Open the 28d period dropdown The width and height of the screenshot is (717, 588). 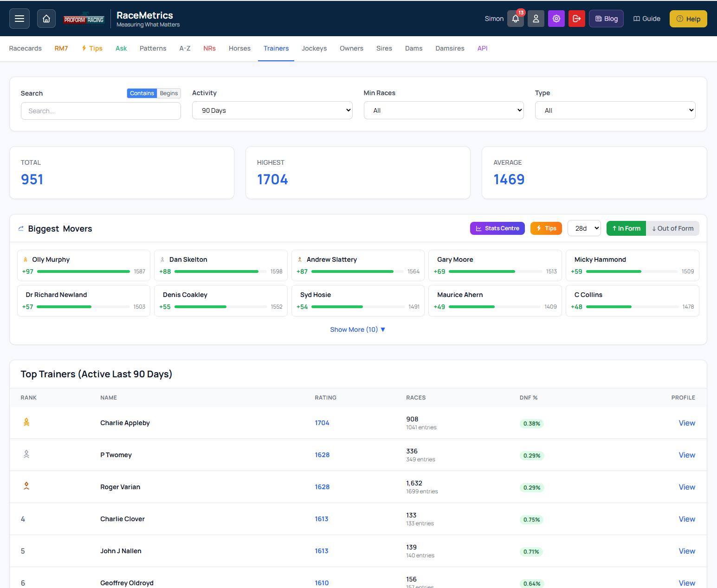584,228
